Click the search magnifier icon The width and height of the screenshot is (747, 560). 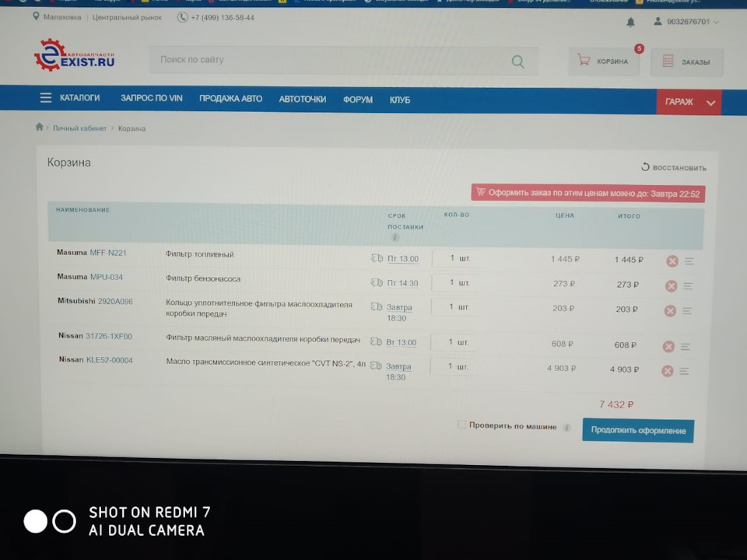coord(517,61)
